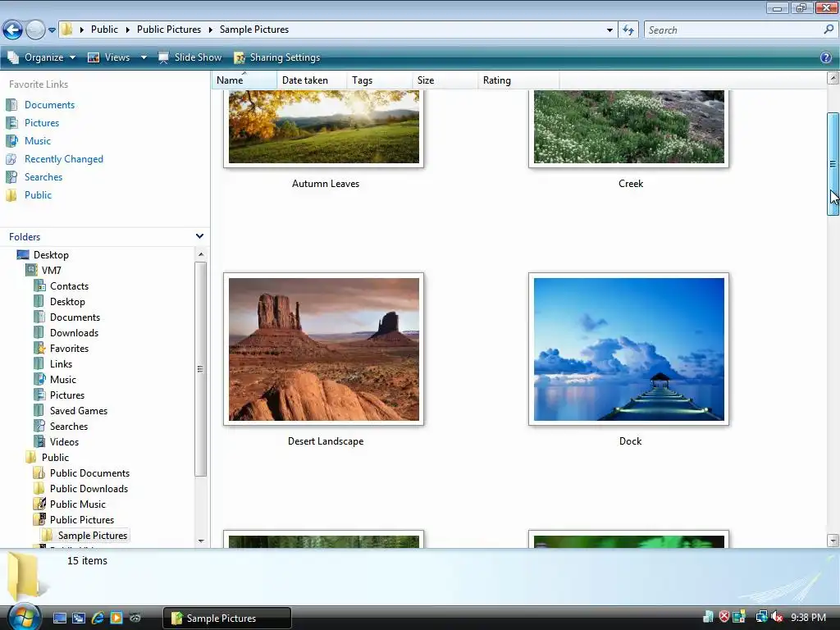Open the address bar history dropdown
The width and height of the screenshot is (840, 630).
coord(609,30)
